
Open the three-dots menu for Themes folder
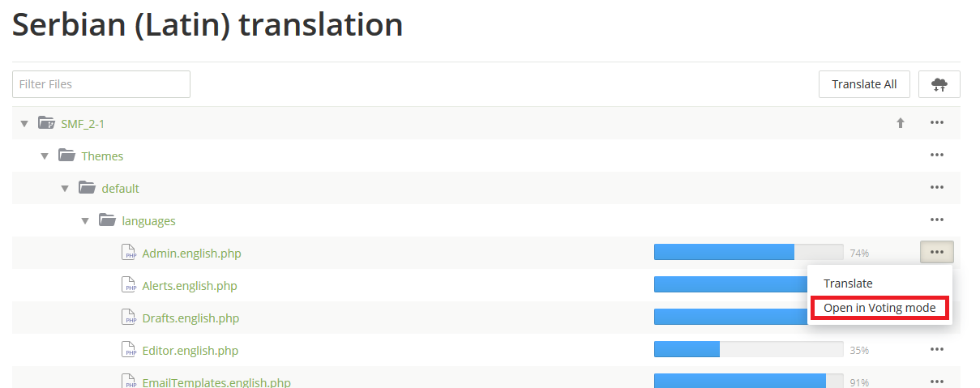point(937,156)
